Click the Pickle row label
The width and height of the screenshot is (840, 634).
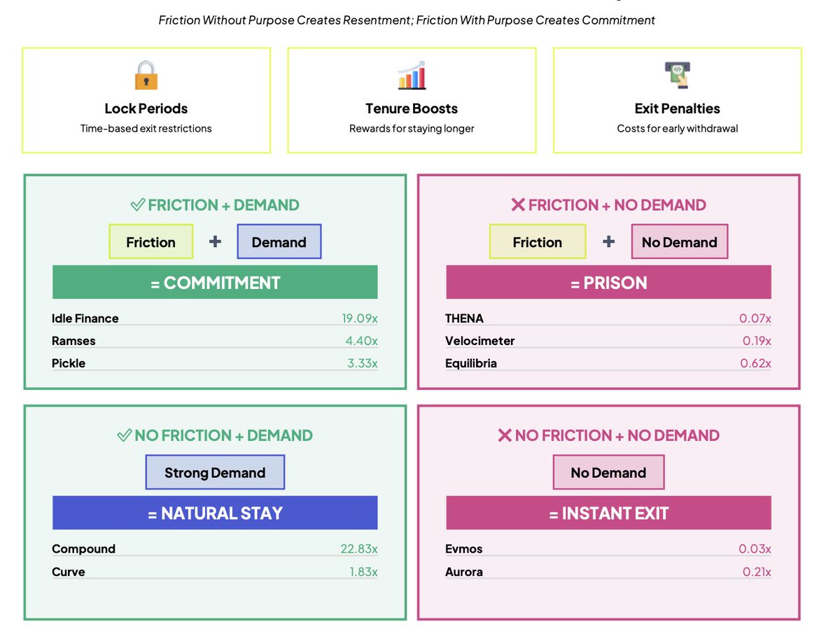[69, 363]
